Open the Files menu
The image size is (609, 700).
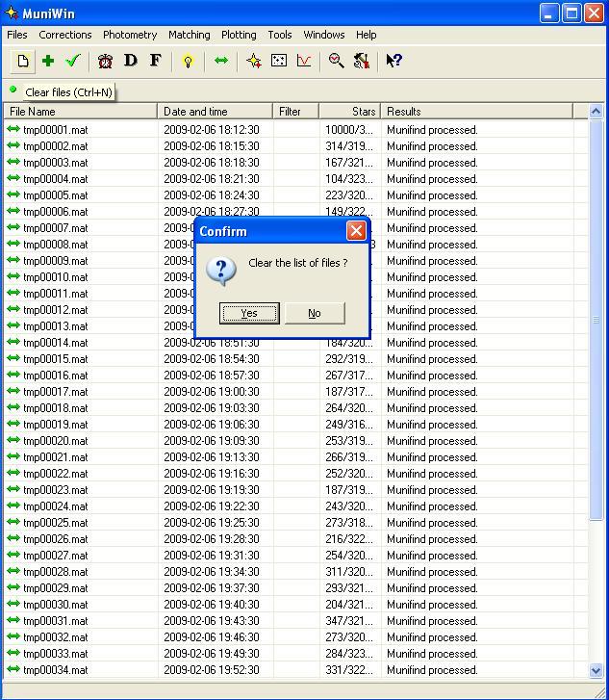point(17,35)
